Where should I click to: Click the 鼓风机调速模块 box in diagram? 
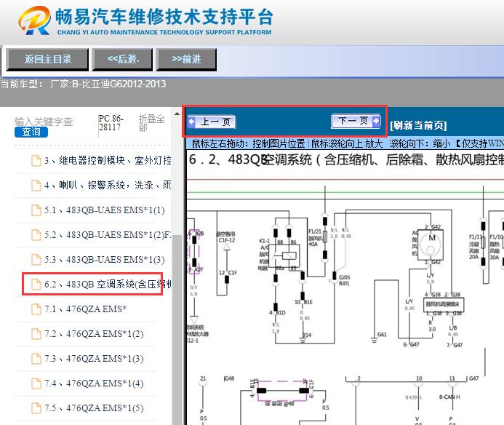pyautogui.click(x=444, y=304)
